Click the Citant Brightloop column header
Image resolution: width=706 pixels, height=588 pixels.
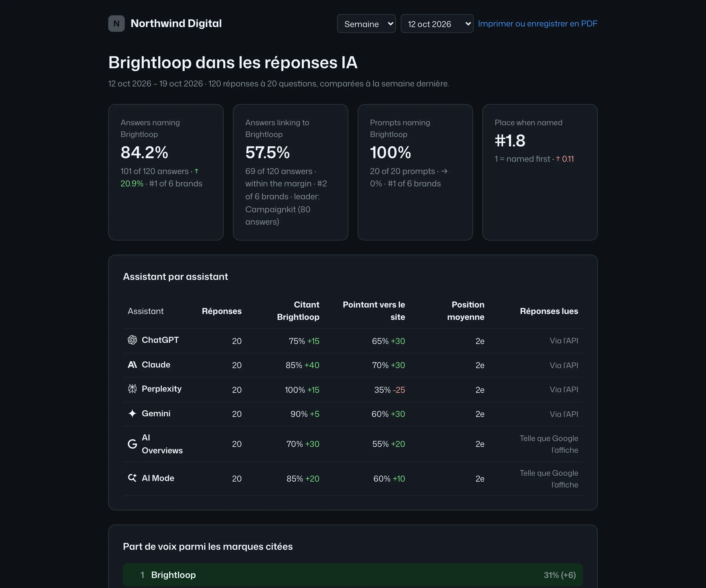tap(298, 311)
